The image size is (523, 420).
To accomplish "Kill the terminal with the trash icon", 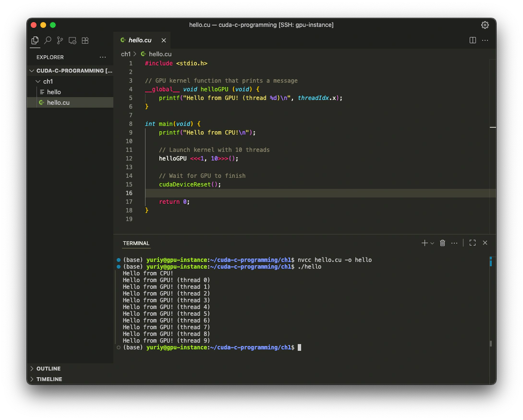I will 442,243.
